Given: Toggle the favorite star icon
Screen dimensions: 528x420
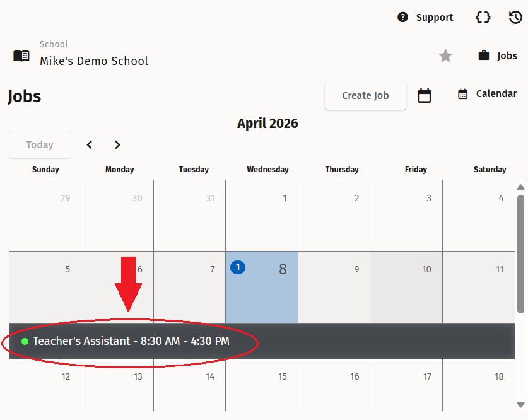Looking at the screenshot, I should [x=445, y=56].
